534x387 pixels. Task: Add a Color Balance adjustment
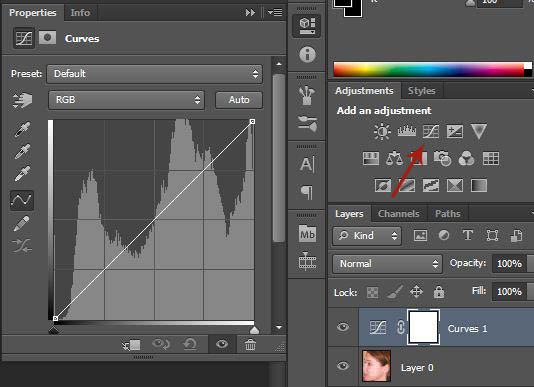click(x=394, y=158)
